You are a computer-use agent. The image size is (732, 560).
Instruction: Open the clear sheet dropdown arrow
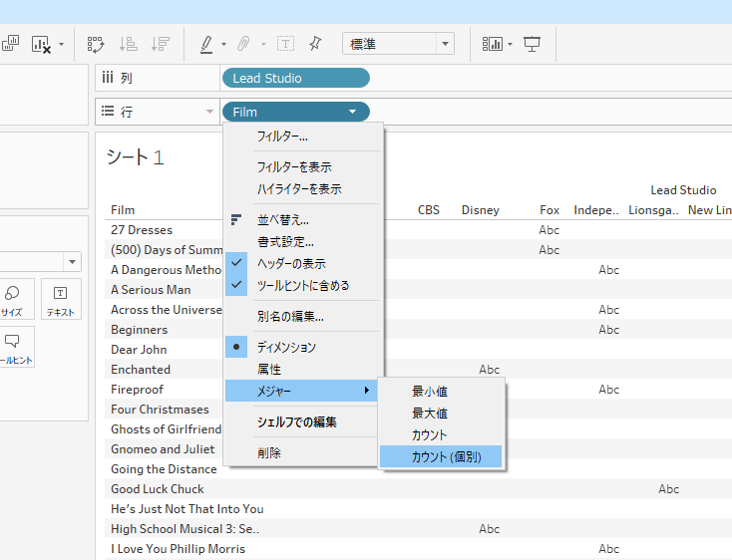[61, 44]
